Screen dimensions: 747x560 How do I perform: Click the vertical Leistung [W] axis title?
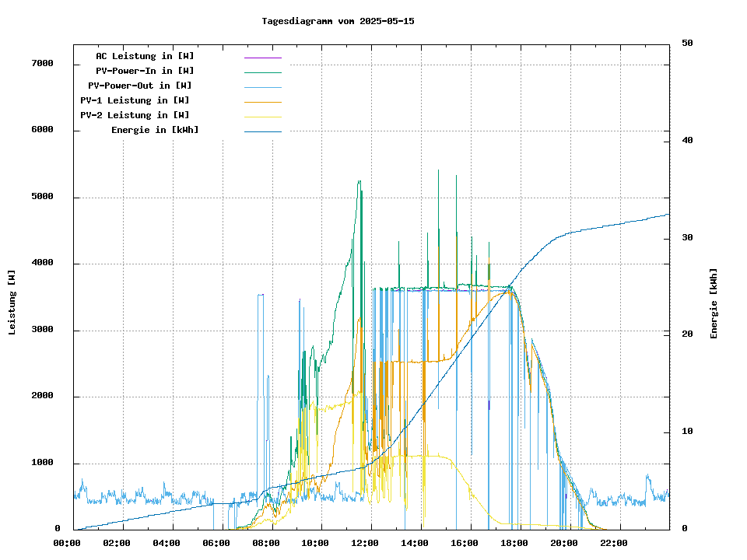point(12,303)
